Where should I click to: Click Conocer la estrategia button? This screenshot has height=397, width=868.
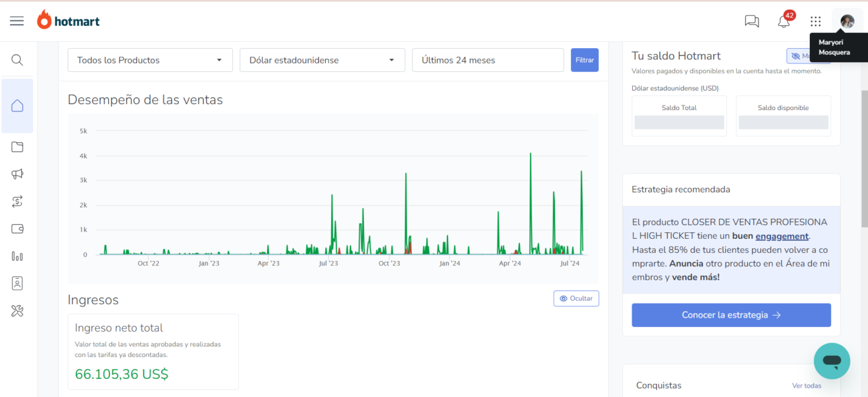(731, 315)
